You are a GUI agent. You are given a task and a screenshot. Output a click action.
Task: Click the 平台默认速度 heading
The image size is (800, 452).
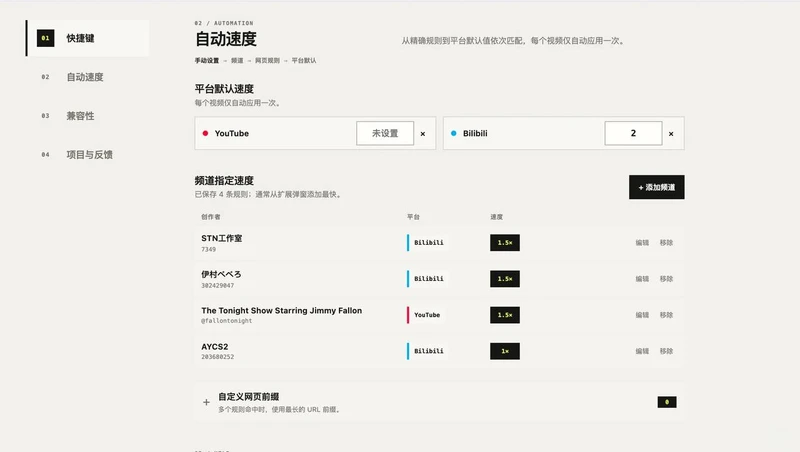click(x=224, y=89)
